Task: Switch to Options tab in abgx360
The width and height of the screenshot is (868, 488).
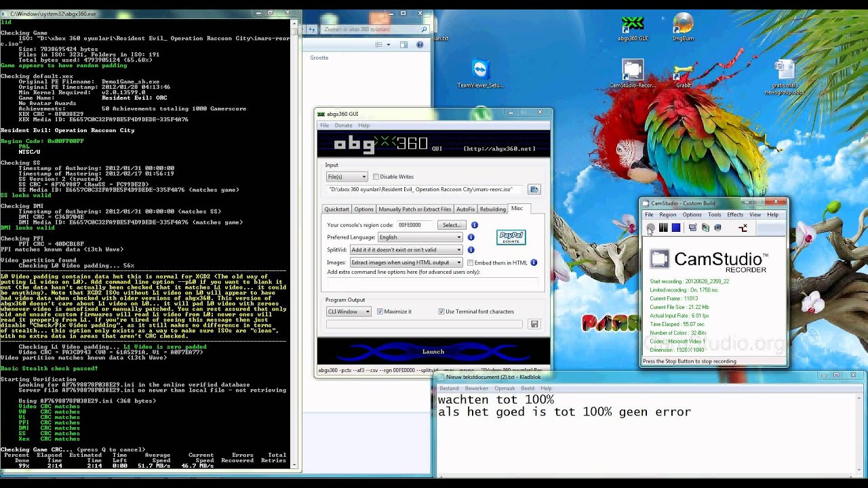Action: point(363,209)
